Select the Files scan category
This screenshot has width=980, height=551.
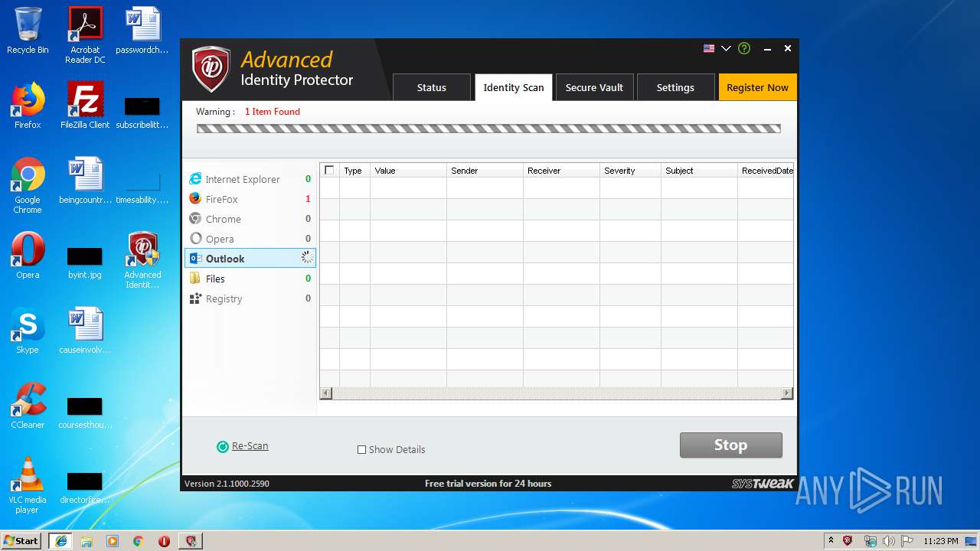coord(250,279)
